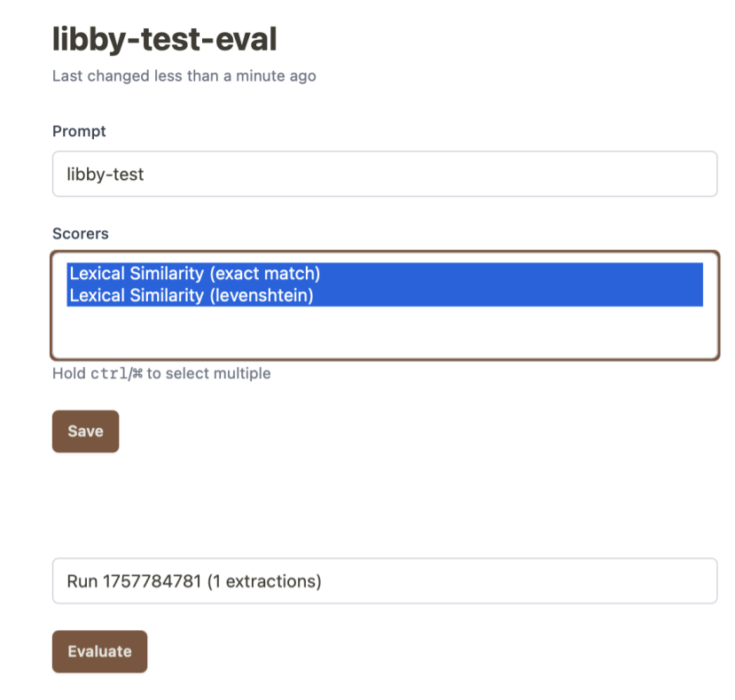Click the libby-test-eval page title
735x700 pixels.
tap(164, 39)
